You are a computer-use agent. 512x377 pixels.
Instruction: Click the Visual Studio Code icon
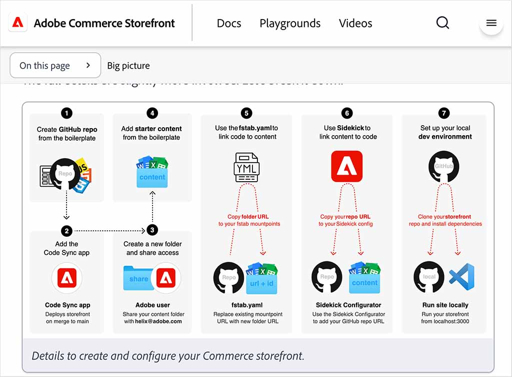pos(462,277)
